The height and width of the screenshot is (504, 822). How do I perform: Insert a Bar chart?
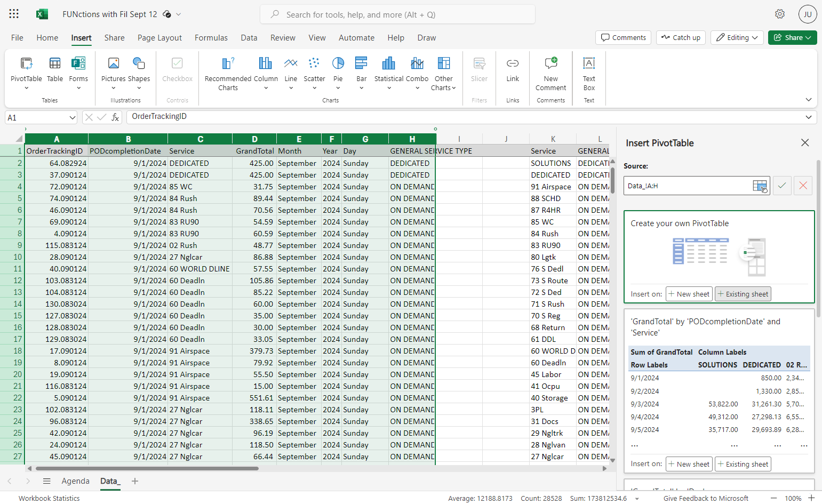pos(361,73)
